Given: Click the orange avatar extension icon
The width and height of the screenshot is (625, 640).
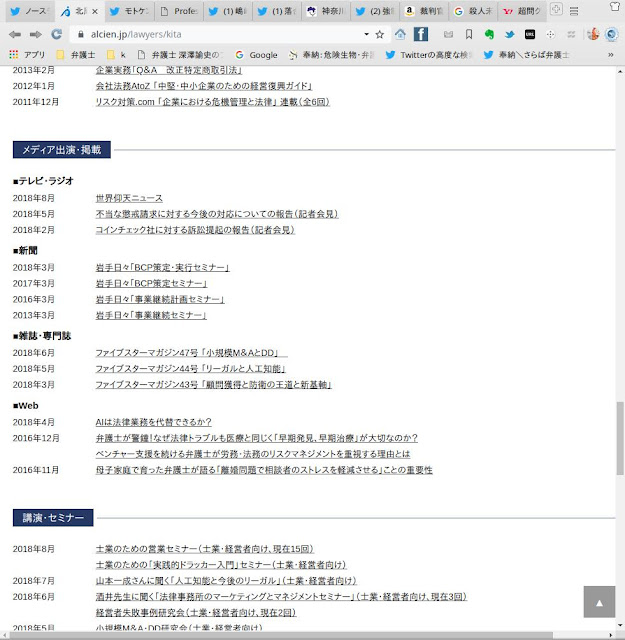Looking at the screenshot, I should pos(593,34).
